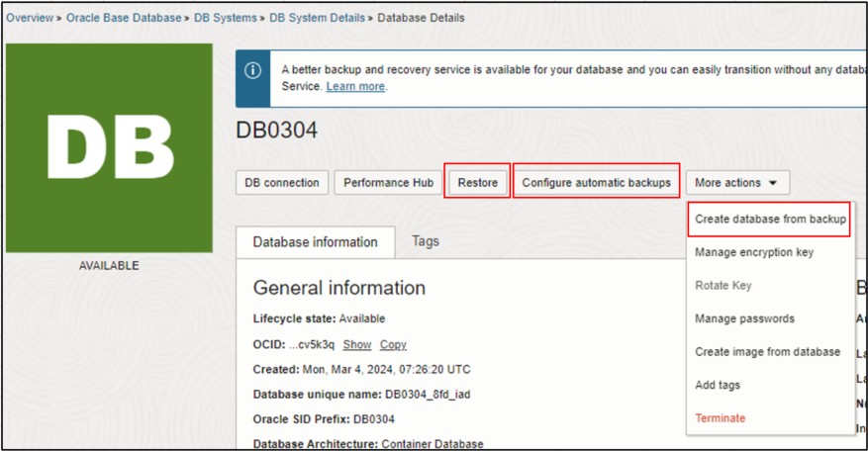The image size is (868, 451).
Task: Select Create image from database
Action: 768,352
